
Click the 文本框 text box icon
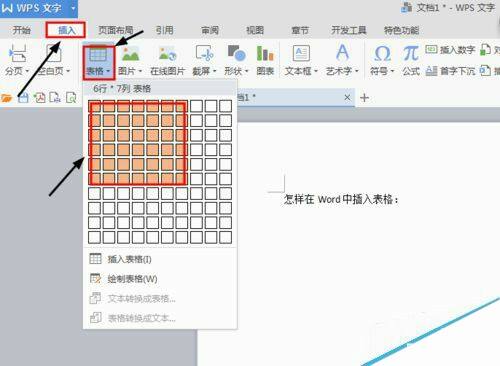(301, 53)
